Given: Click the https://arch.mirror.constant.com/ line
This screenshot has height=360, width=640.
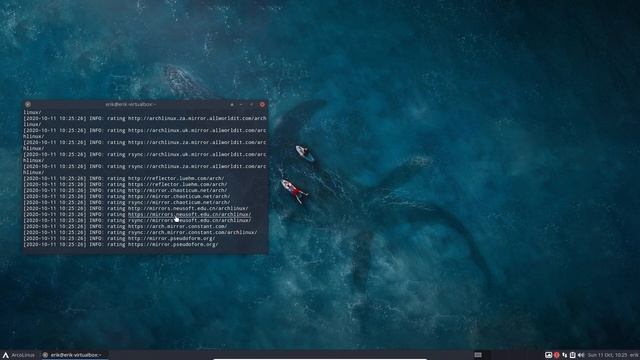Looking at the screenshot, I should click(178, 227).
